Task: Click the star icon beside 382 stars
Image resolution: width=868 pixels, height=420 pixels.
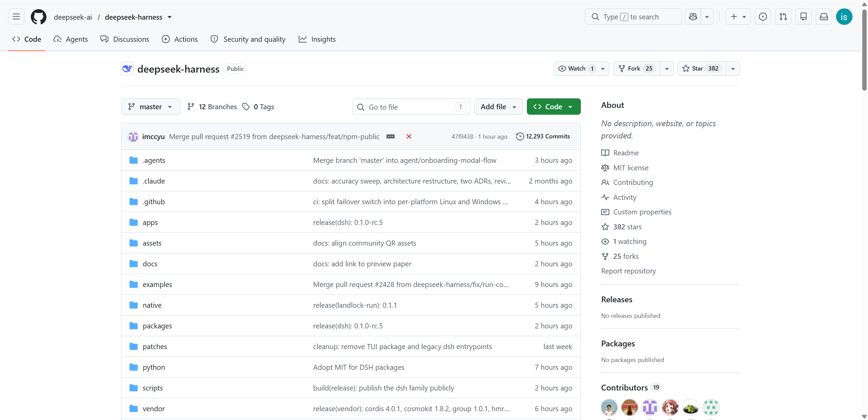Action: click(605, 227)
